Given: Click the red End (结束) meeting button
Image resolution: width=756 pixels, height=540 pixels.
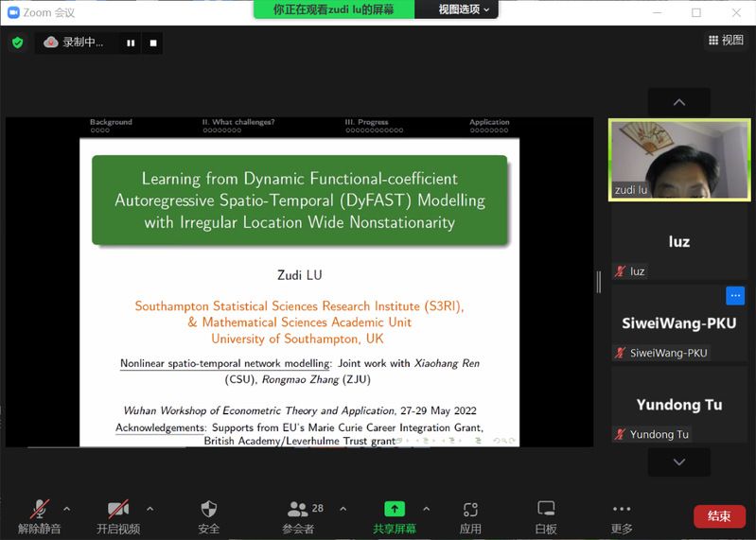Looking at the screenshot, I should click(x=719, y=516).
